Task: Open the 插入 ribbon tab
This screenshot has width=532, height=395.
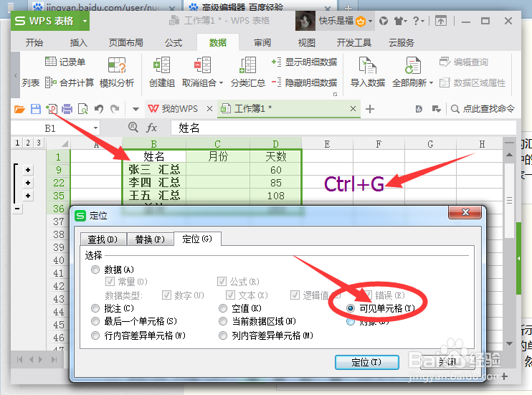Action: pos(78,43)
